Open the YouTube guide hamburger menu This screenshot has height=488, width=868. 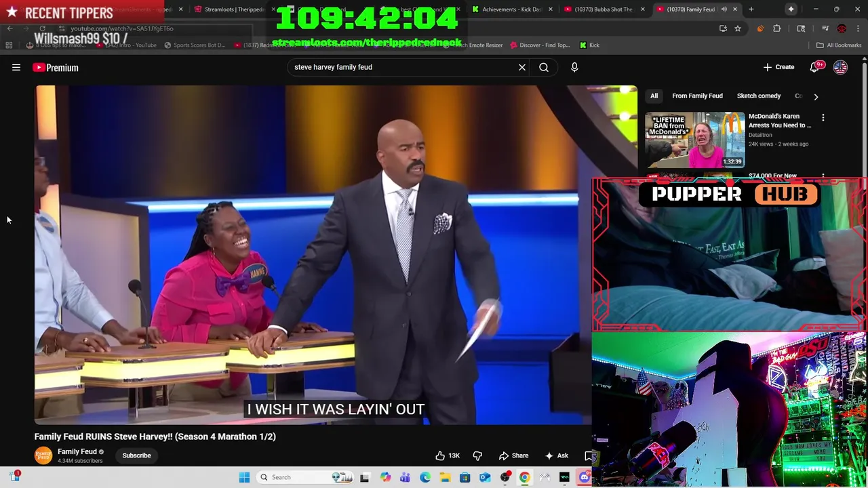click(x=16, y=67)
